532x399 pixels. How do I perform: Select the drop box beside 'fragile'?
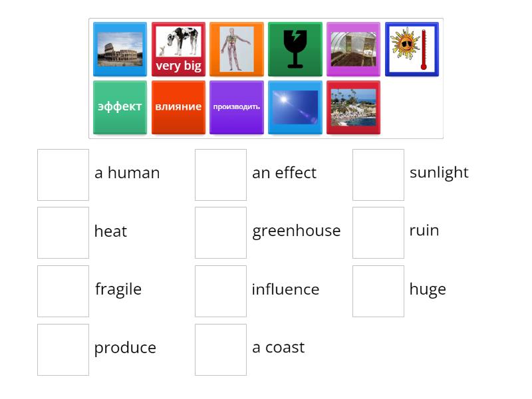point(63,291)
